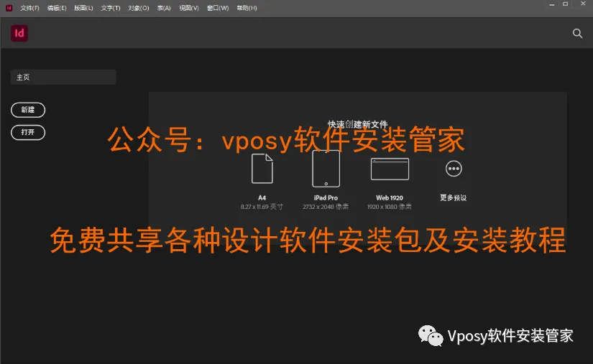Select the Web 1920 preset icon
Screen dimensions: 593x364
coord(390,169)
